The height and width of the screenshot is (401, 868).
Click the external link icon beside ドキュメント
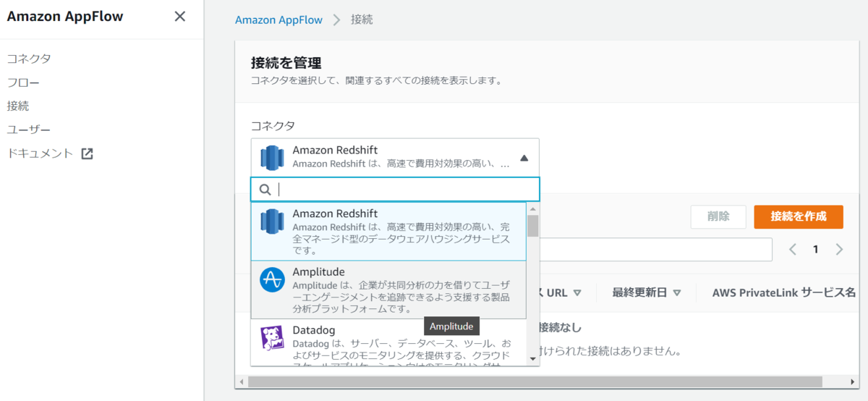pyautogui.click(x=88, y=153)
